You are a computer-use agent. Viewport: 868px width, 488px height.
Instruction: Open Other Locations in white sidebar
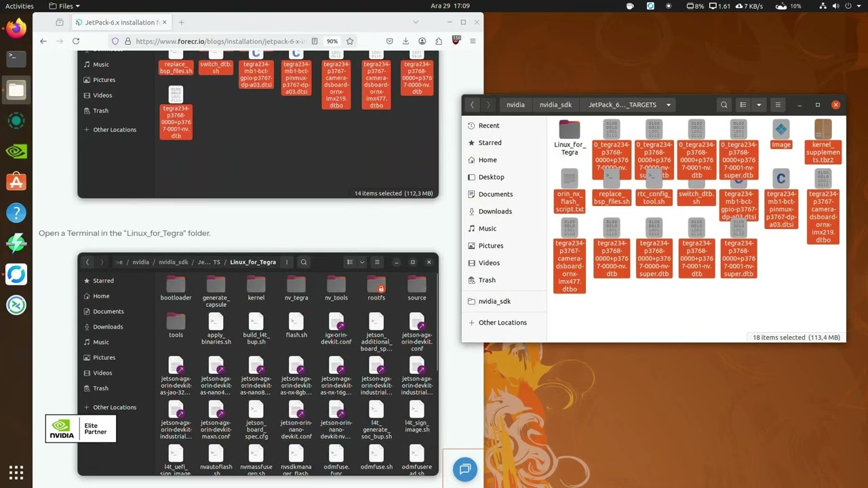504,323
